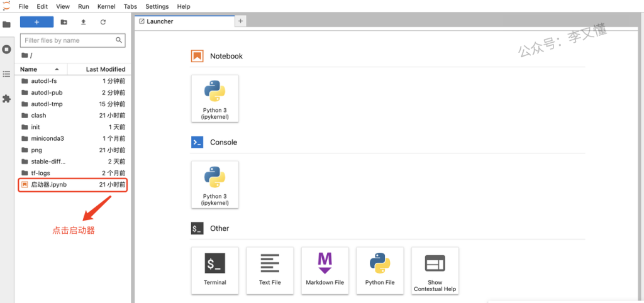Create a new Text File

270,270
